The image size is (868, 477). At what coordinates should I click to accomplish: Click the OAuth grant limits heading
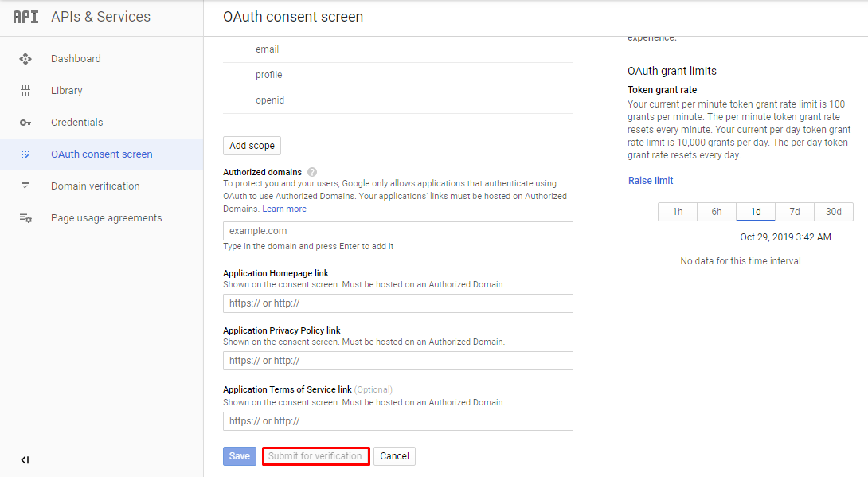[x=672, y=71]
